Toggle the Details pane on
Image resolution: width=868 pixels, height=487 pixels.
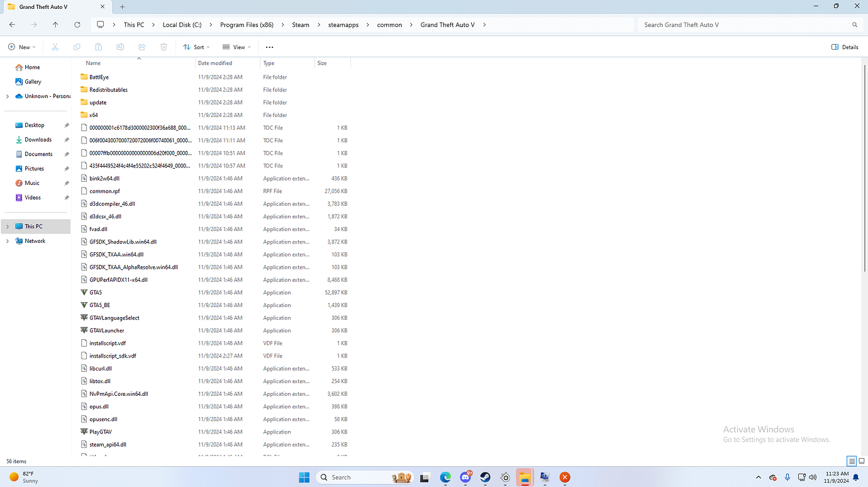[843, 47]
